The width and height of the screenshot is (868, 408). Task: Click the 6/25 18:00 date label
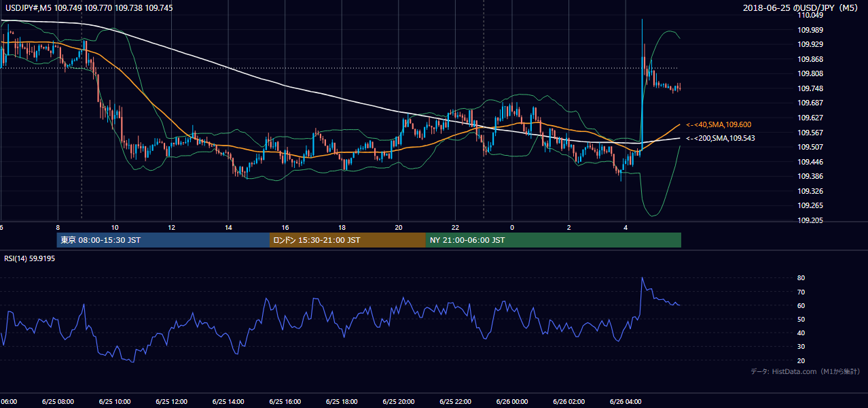point(342,401)
